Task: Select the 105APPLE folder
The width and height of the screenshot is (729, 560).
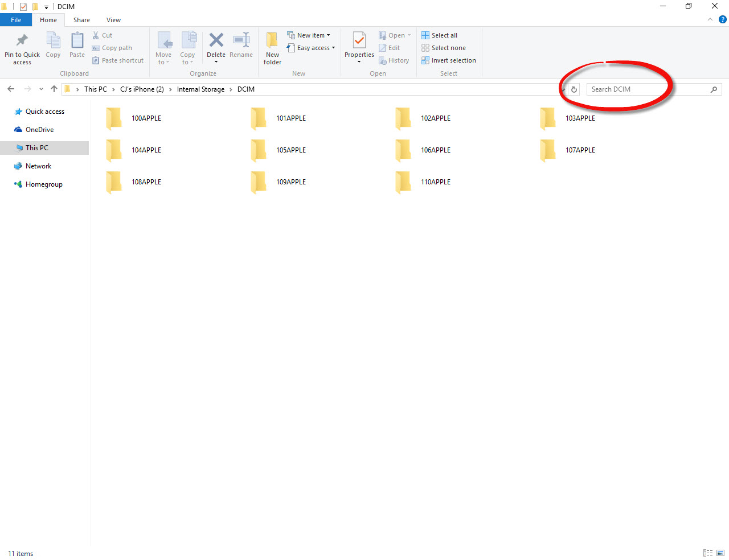Action: (279, 150)
